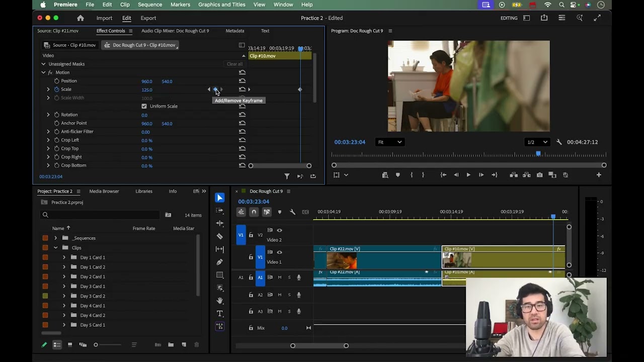The width and height of the screenshot is (644, 362).
Task: Open Program Monitor settings wrench
Action: tap(559, 142)
